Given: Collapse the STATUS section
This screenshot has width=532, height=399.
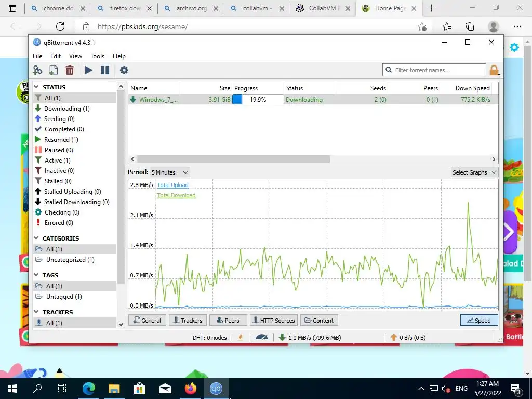Looking at the screenshot, I should point(37,87).
